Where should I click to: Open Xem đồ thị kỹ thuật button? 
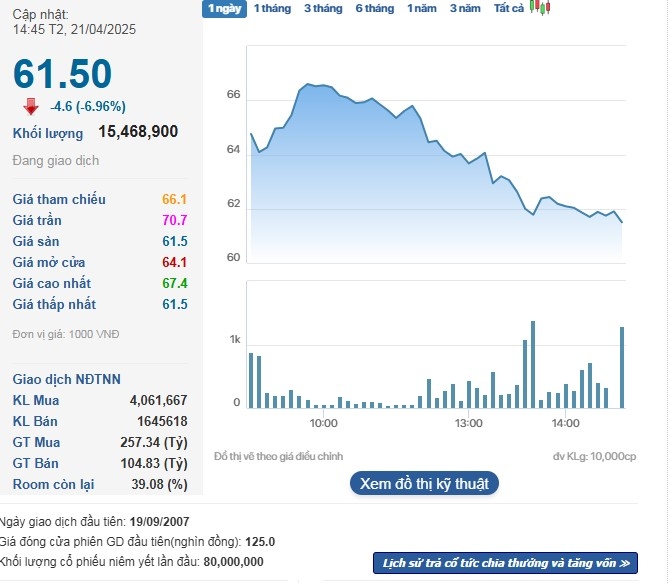click(424, 484)
